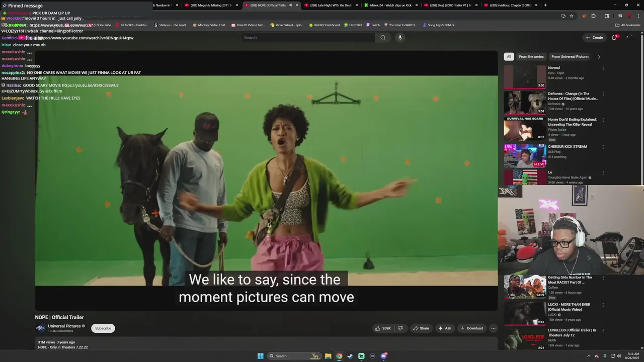This screenshot has width=644, height=362.
Task: Open options menu for LONGLEGS trailer
Action: tap(603, 331)
